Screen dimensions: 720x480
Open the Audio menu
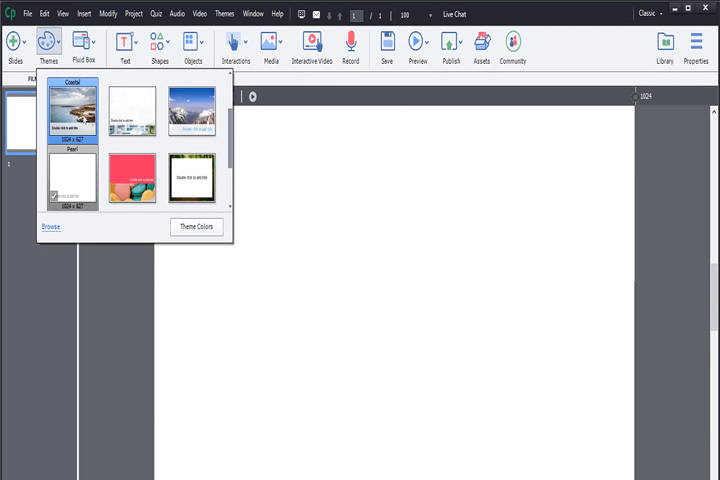[177, 14]
